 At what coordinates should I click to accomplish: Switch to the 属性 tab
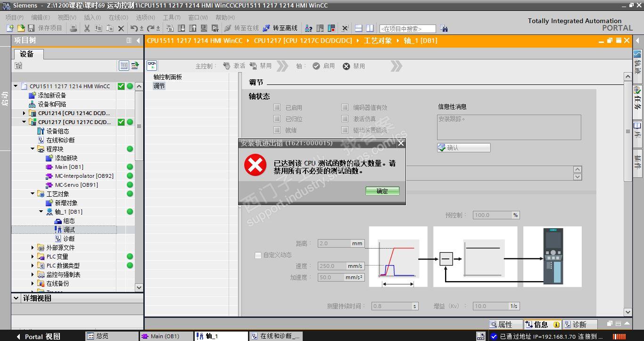[x=506, y=324]
